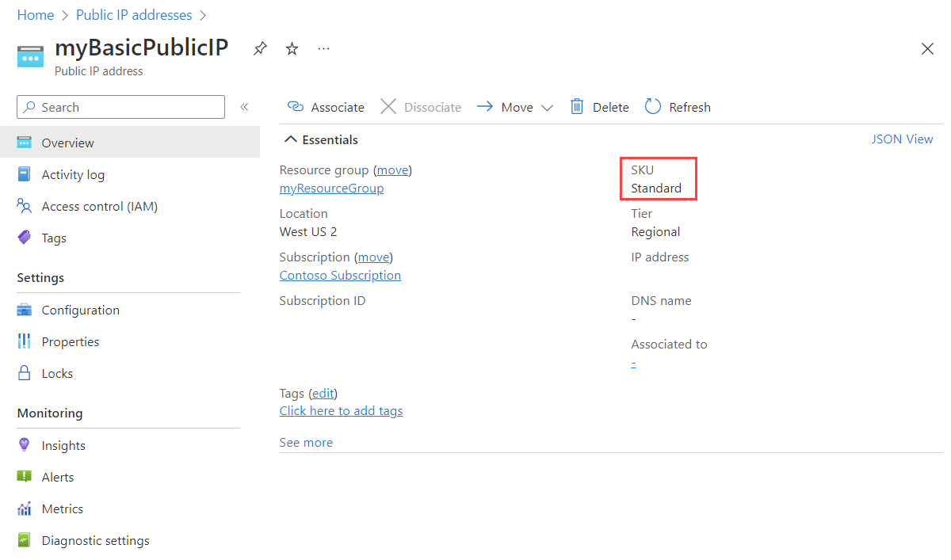Open the Configuration settings

(x=79, y=310)
